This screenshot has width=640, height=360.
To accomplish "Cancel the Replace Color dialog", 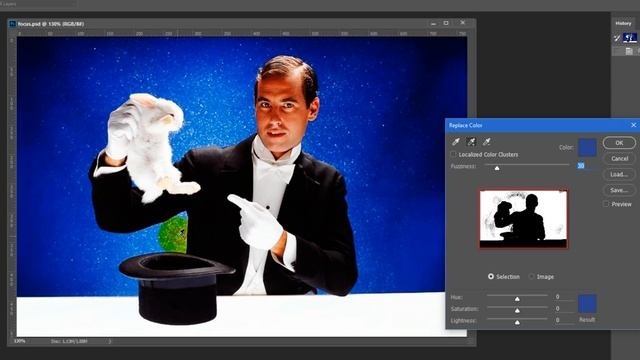I will pyautogui.click(x=619, y=158).
